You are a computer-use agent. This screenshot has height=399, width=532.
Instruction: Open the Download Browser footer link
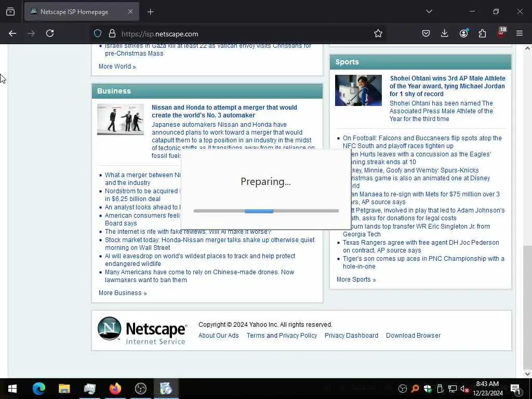(413, 336)
